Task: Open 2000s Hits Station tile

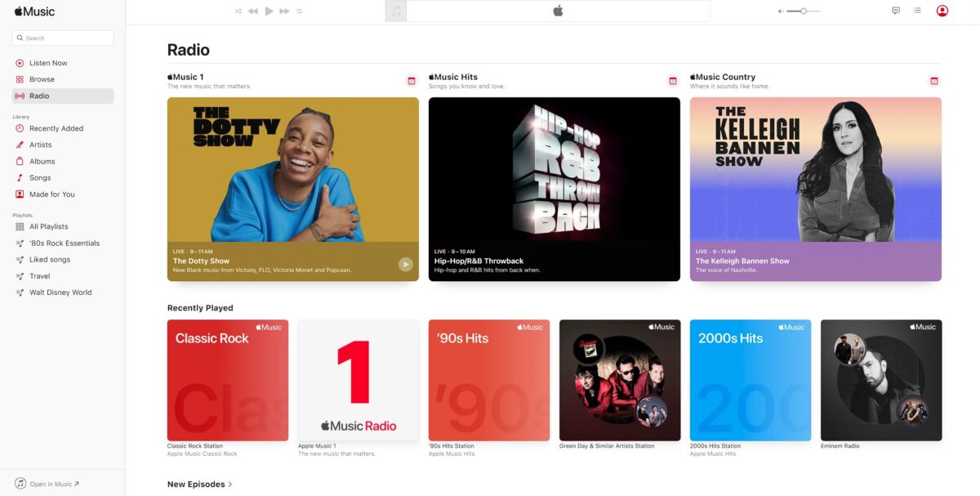Action: click(x=751, y=380)
